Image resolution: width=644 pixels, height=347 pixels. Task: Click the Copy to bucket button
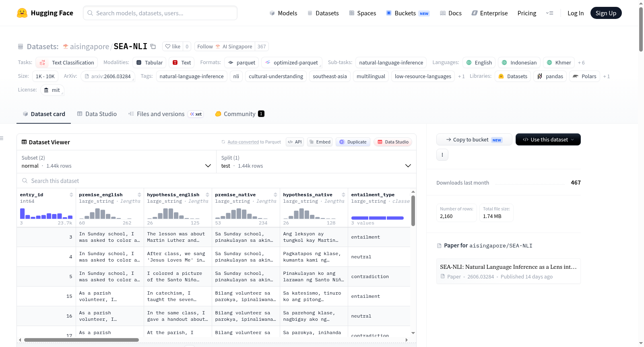tap(474, 139)
